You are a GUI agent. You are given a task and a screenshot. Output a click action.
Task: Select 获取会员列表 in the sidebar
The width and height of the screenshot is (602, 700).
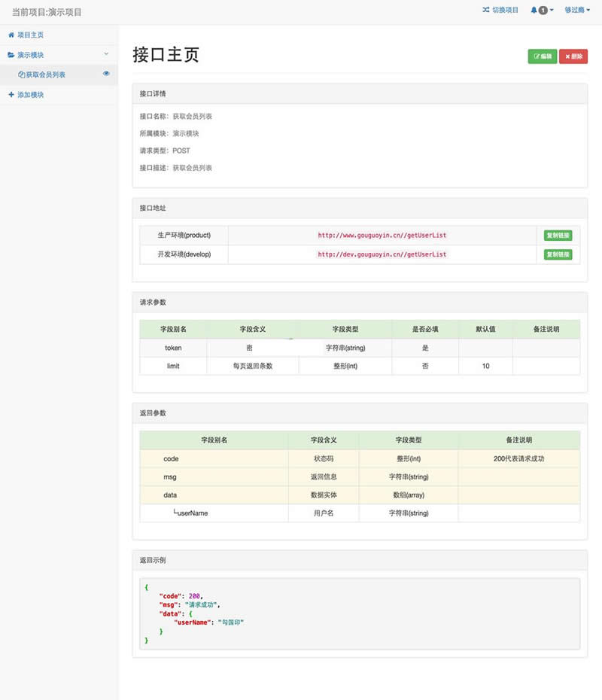(45, 75)
